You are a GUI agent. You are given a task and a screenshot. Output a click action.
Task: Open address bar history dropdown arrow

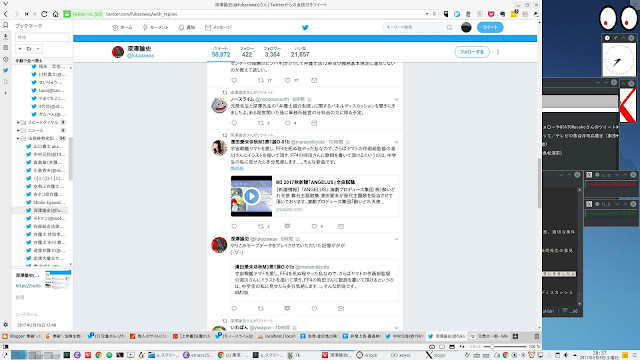(x=427, y=14)
